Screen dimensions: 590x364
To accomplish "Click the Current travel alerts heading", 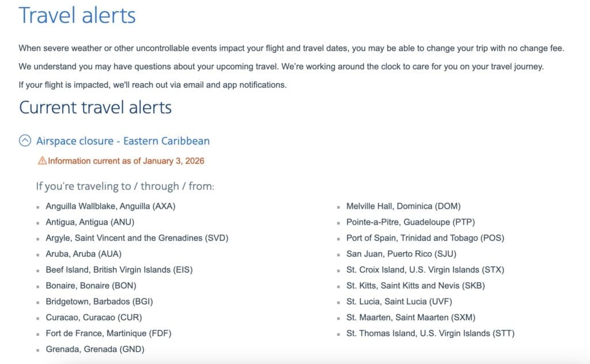I will coord(95,107).
